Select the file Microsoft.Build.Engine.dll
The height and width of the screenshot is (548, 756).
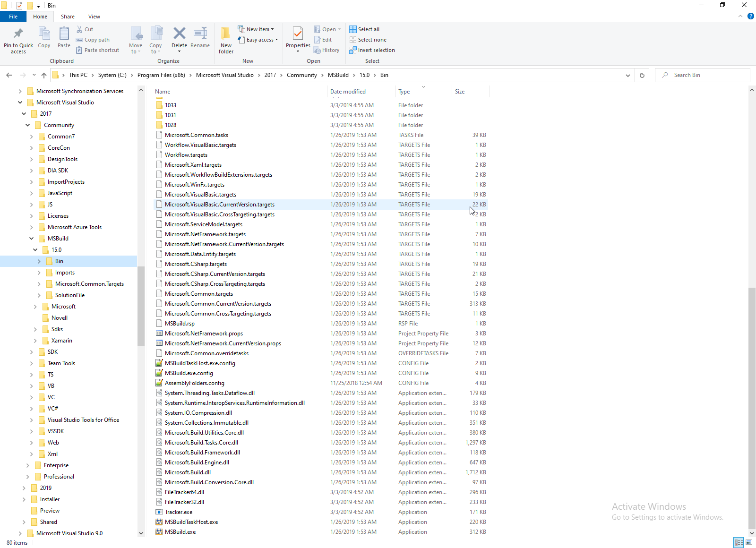pyautogui.click(x=197, y=462)
